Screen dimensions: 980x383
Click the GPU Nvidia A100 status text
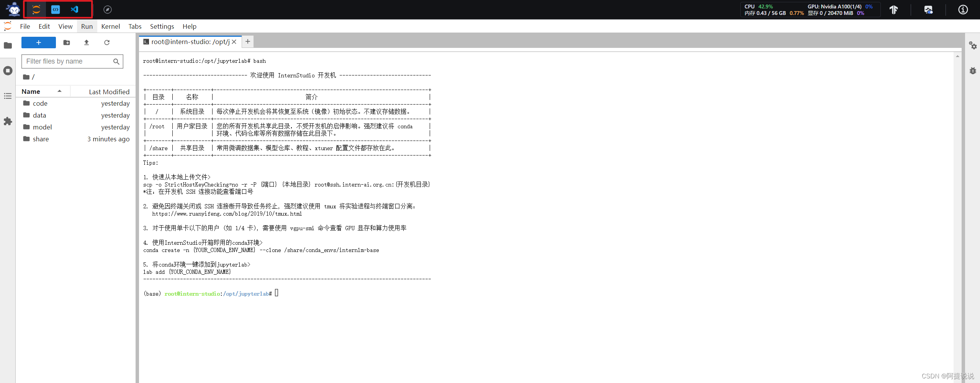[x=840, y=7]
